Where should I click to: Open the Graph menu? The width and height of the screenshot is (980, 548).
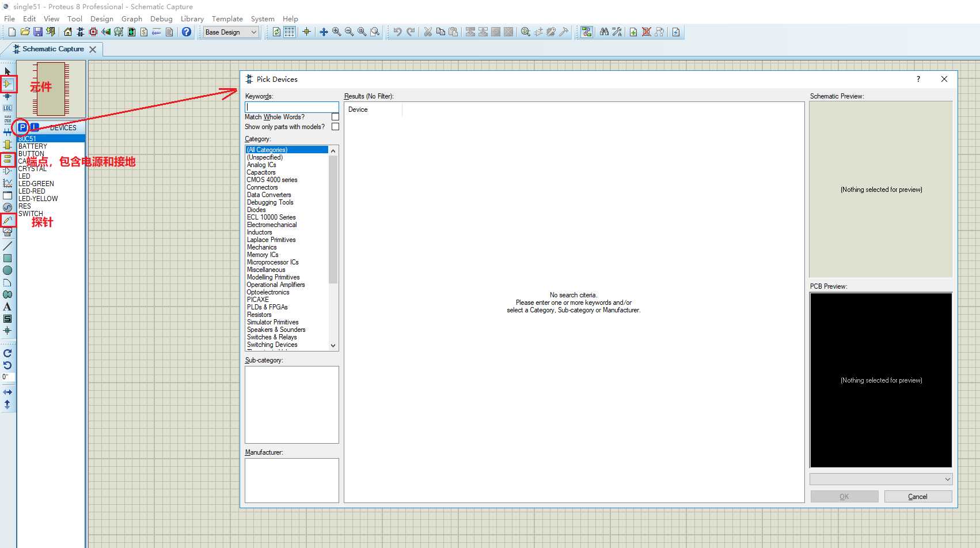coord(132,19)
